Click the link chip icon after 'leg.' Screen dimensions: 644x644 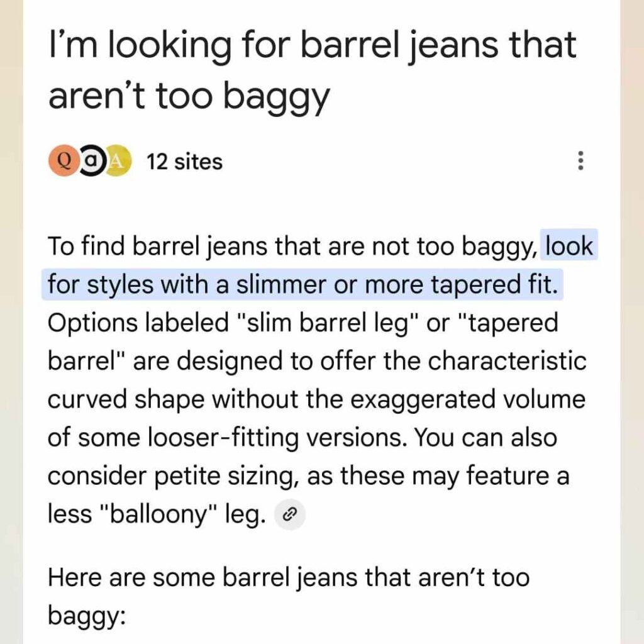pyautogui.click(x=290, y=516)
